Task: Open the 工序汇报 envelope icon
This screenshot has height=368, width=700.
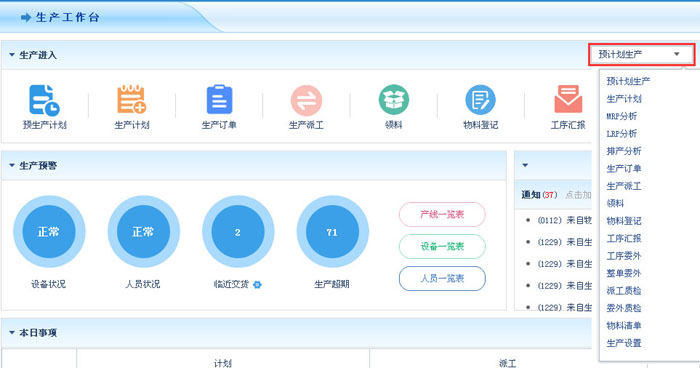Action: click(568, 99)
